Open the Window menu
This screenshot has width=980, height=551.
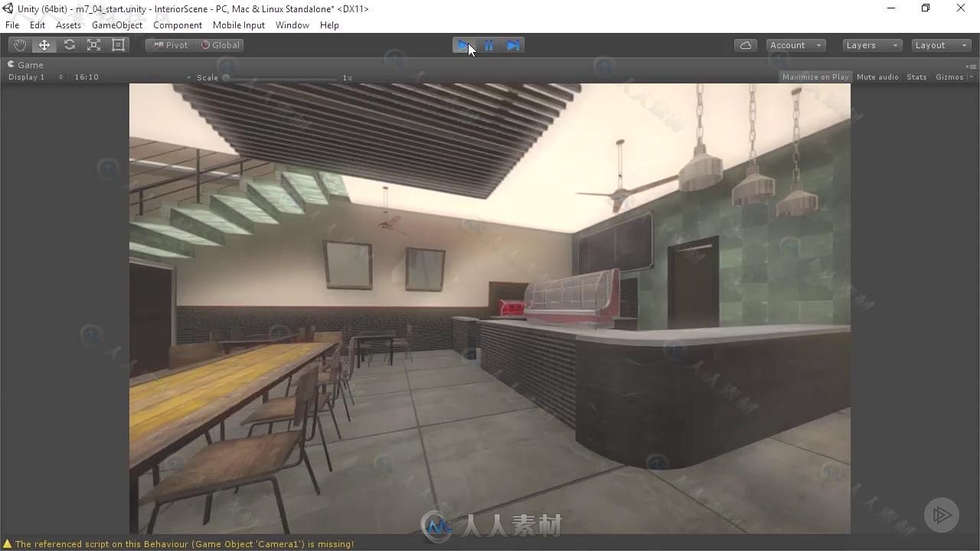click(292, 25)
